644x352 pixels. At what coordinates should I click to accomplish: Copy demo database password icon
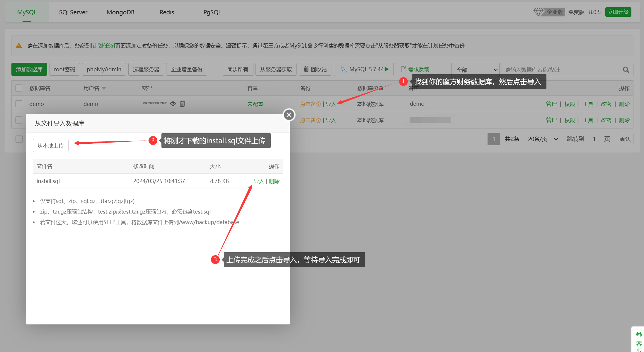(x=183, y=104)
